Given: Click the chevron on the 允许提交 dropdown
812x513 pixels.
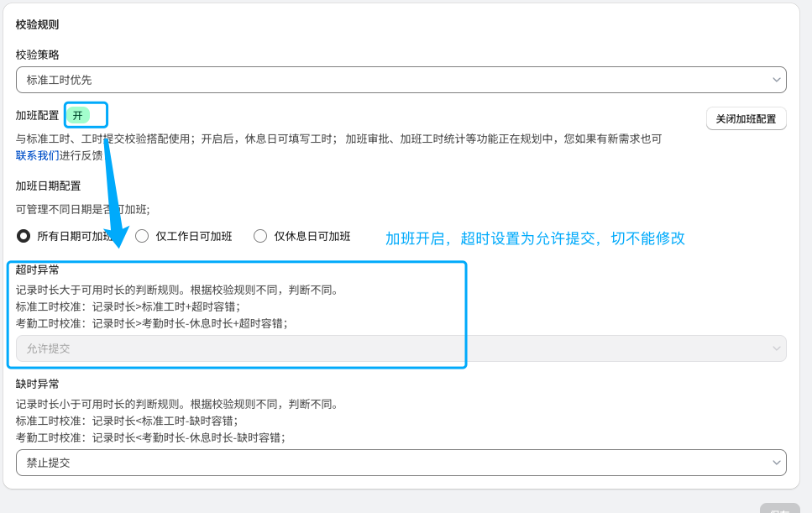Looking at the screenshot, I should 776,348.
